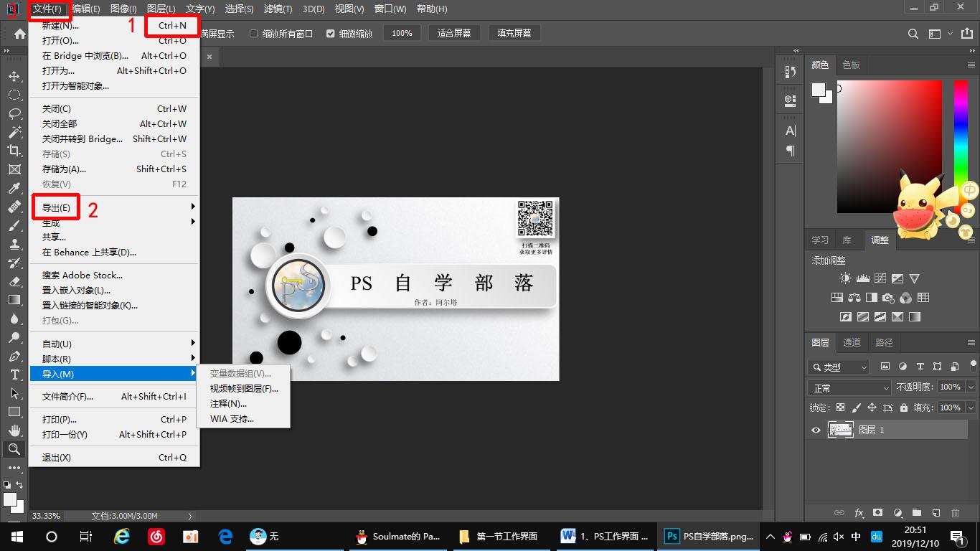
Task: Click the 适合屏幕 button
Action: tap(454, 34)
